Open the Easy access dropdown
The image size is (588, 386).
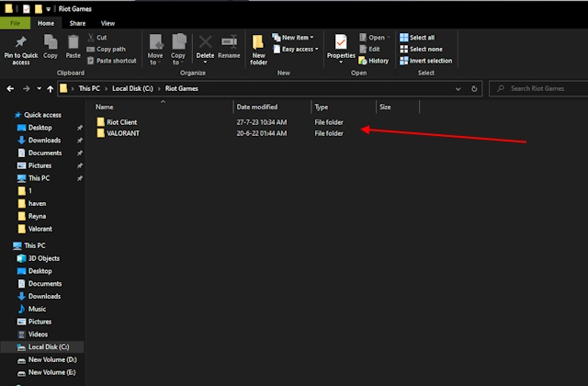(296, 49)
